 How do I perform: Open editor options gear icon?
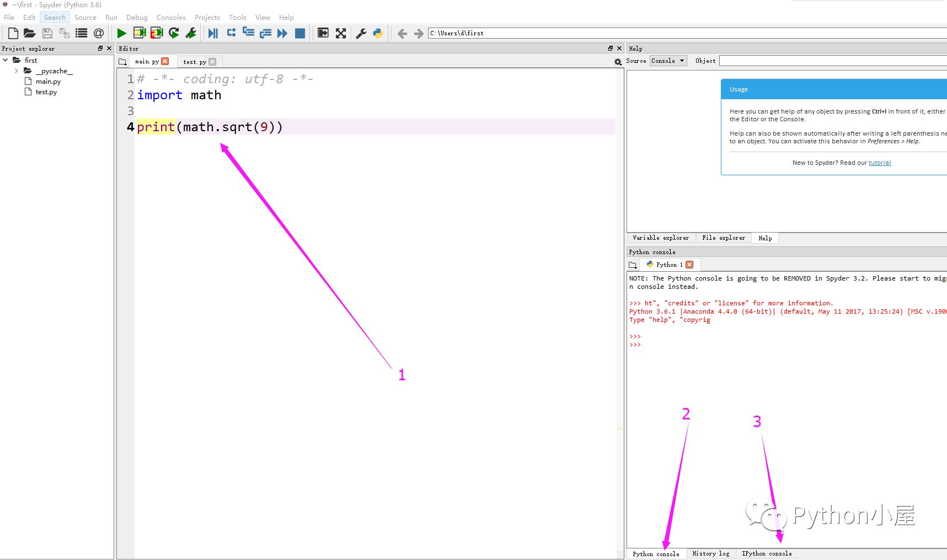[x=618, y=62]
